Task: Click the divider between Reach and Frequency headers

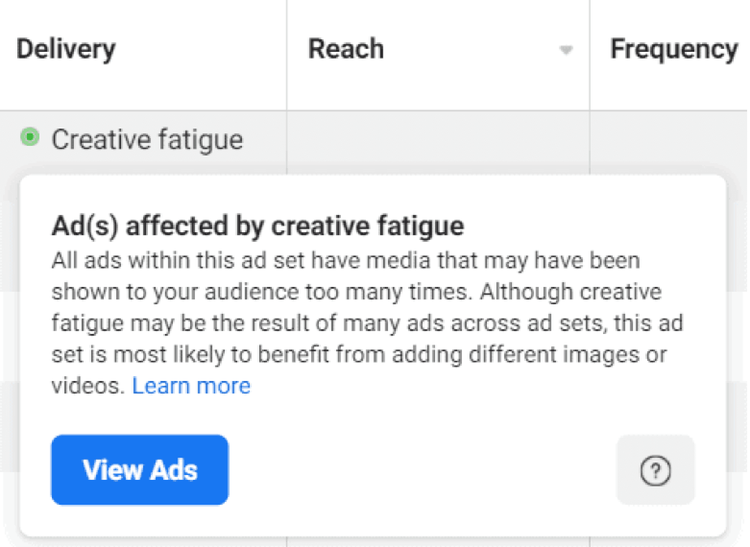Action: tap(589, 50)
